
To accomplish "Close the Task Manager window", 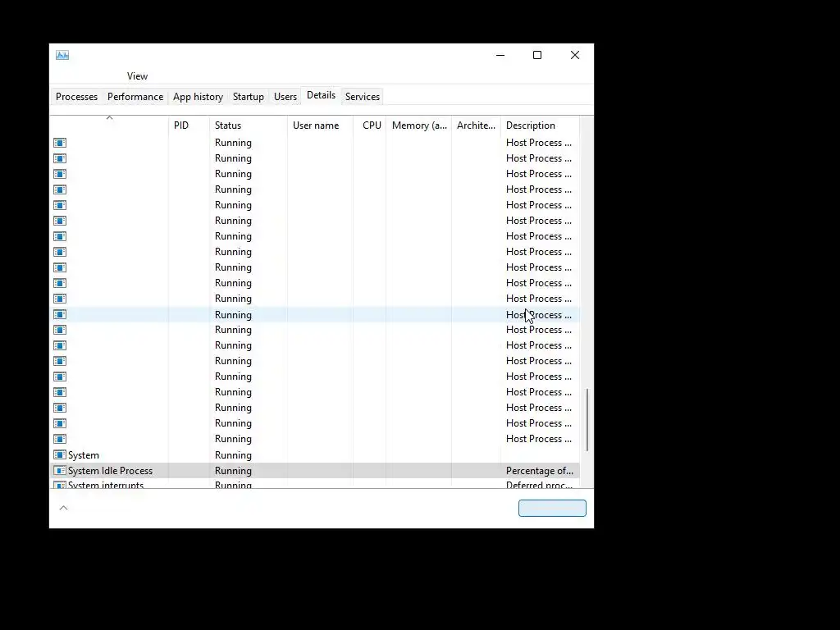I will tap(575, 55).
